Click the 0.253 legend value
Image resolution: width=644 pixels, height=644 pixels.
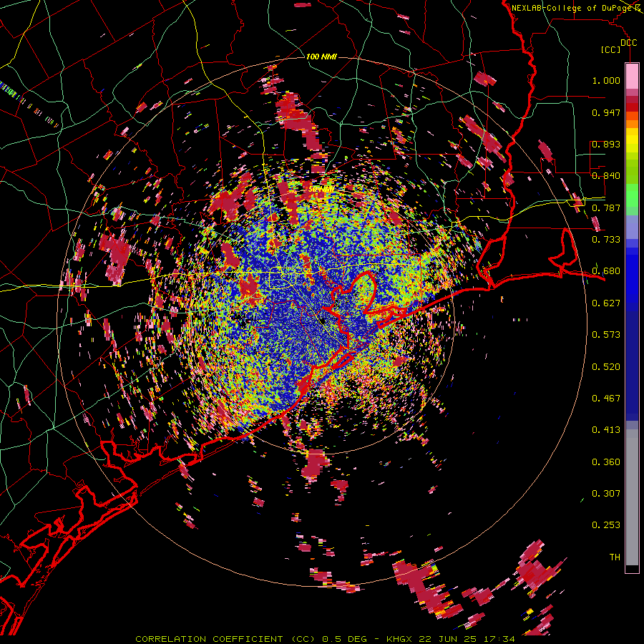pyautogui.click(x=606, y=525)
